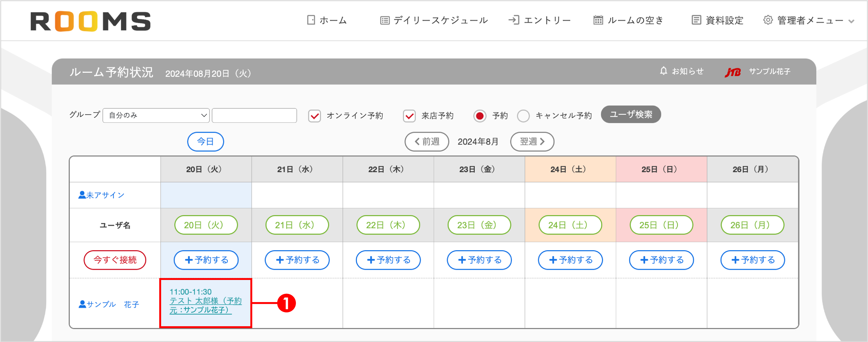Click the JTB logo near サンプル花子

pyautogui.click(x=733, y=71)
